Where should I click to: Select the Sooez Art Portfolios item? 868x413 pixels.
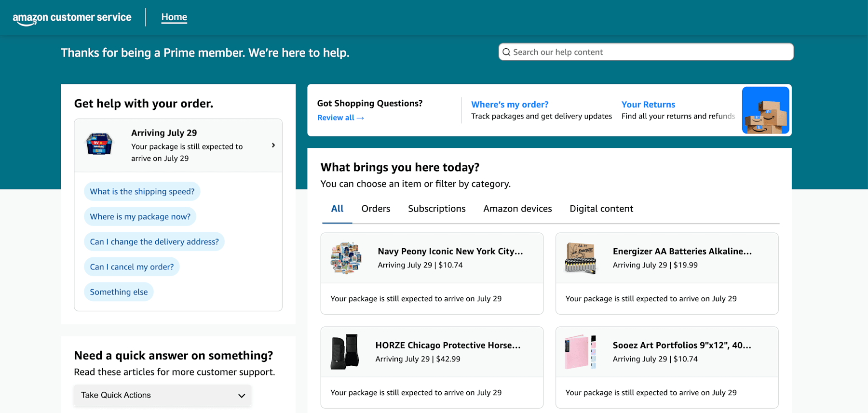[x=667, y=368]
